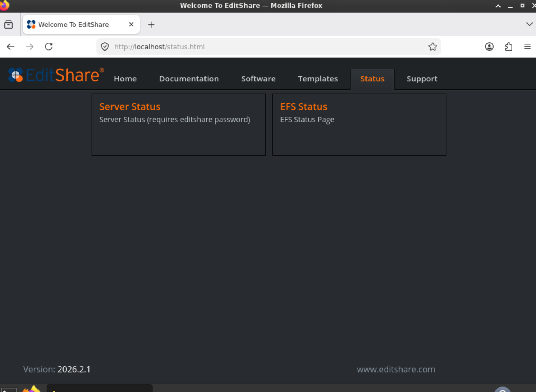The image size is (536, 392).
Task: Open the Server Status link
Action: click(130, 107)
